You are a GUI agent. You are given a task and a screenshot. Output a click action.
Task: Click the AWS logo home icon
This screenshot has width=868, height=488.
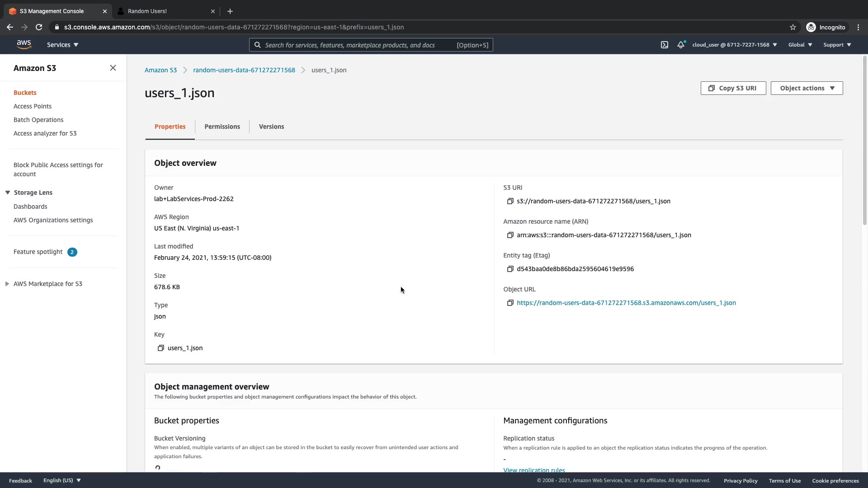(24, 44)
